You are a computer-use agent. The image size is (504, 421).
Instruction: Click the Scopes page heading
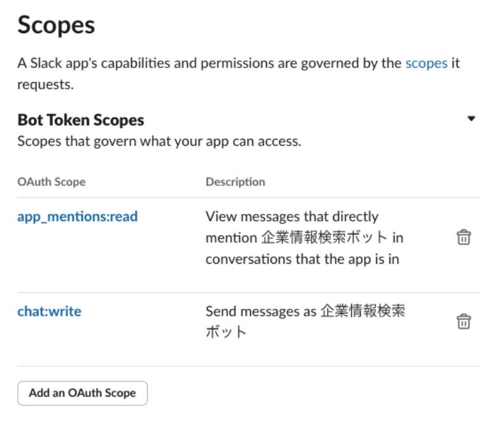pos(56,25)
